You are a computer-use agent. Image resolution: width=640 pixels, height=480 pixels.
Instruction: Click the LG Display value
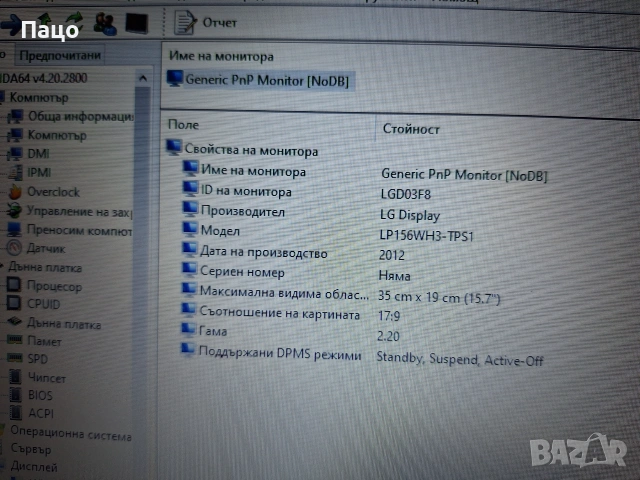tap(410, 215)
